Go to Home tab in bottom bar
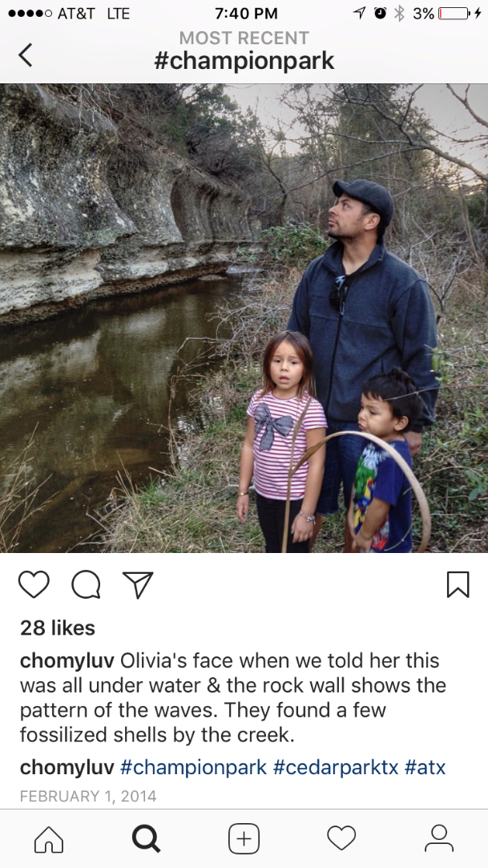Image resolution: width=488 pixels, height=868 pixels. tap(49, 838)
